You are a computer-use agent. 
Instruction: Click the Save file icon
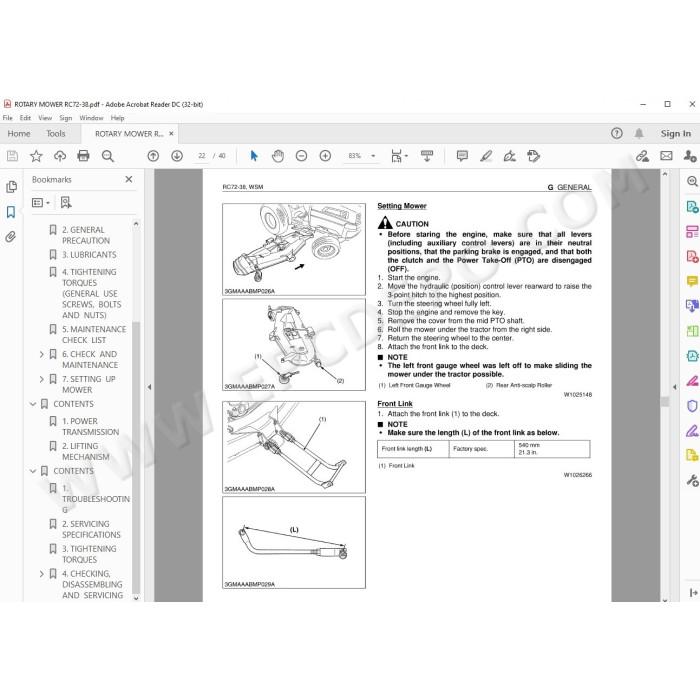click(12, 156)
